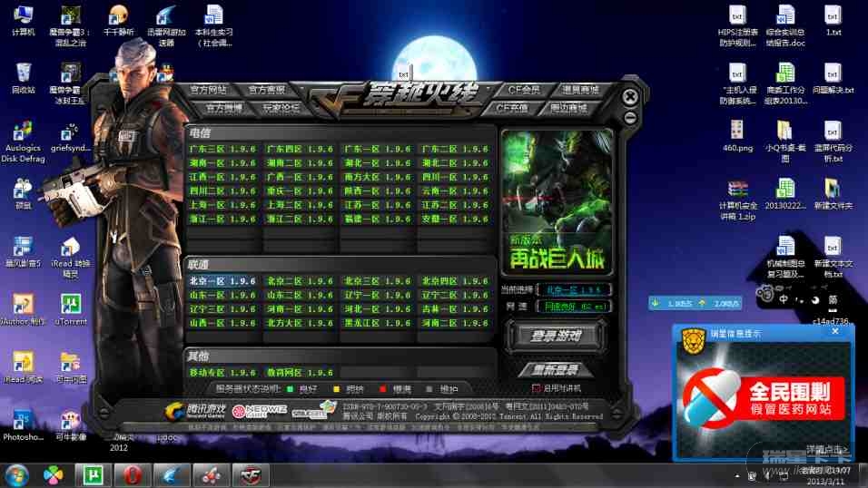Click the uTorrent taskbar icon

tap(93, 475)
